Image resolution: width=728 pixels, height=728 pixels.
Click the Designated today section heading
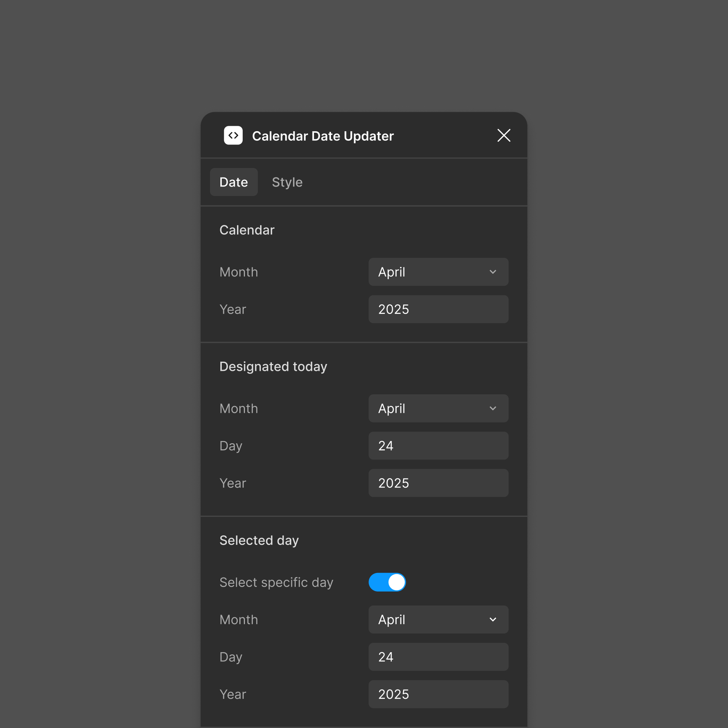click(x=273, y=367)
